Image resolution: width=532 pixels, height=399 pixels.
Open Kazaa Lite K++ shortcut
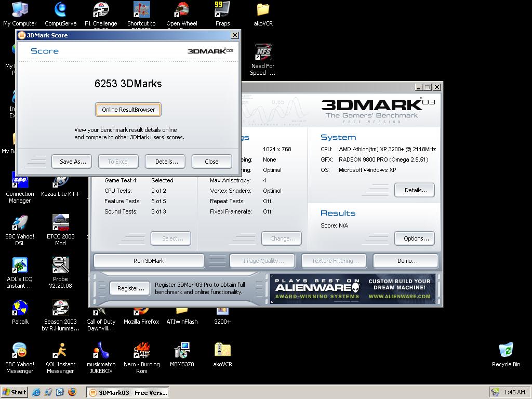pos(60,183)
